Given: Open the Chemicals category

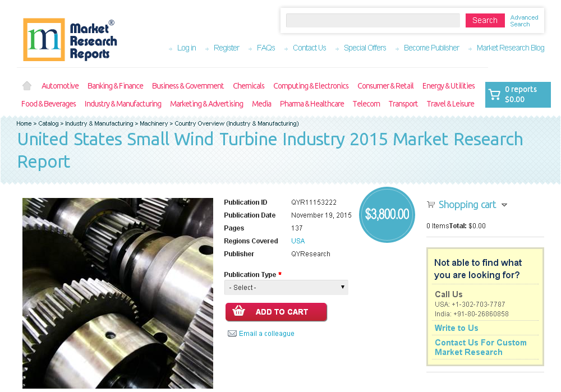Looking at the screenshot, I should pos(249,86).
